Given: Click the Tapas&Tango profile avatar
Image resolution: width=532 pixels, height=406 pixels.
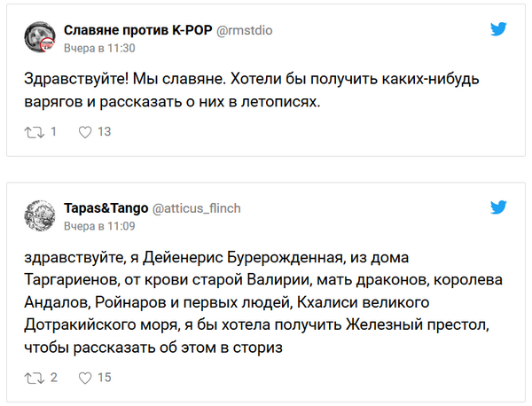Looking at the screenshot, I should [x=41, y=215].
